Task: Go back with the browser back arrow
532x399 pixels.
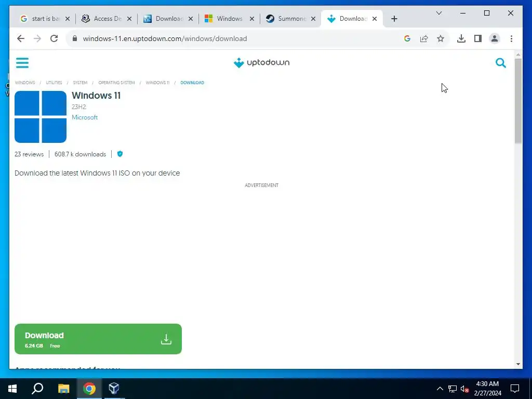Action: [x=21, y=38]
